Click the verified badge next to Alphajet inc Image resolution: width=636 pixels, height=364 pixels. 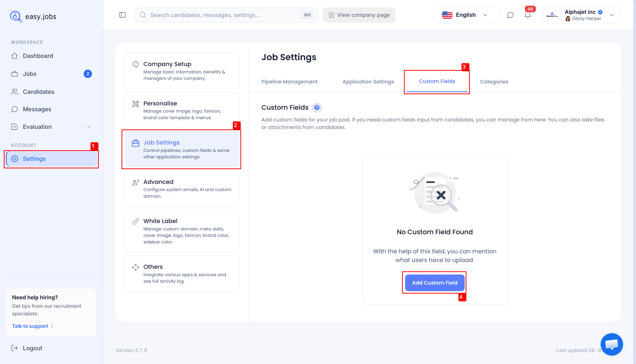[600, 12]
